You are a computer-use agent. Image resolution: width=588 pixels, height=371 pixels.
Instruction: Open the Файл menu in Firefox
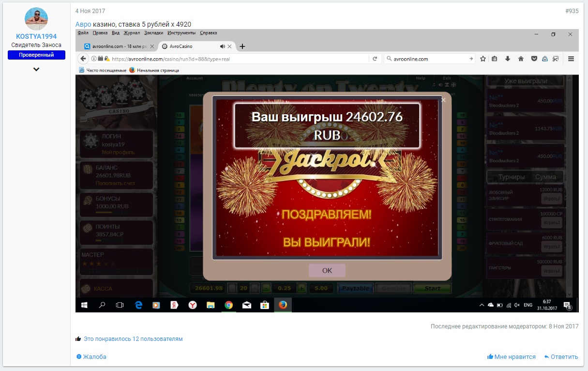83,33
